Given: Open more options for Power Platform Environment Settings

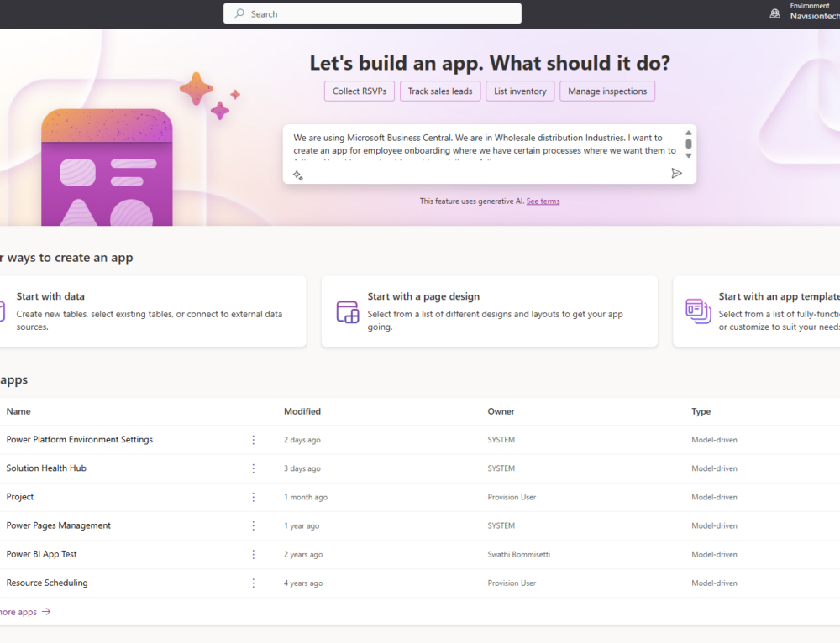Looking at the screenshot, I should 253,440.
